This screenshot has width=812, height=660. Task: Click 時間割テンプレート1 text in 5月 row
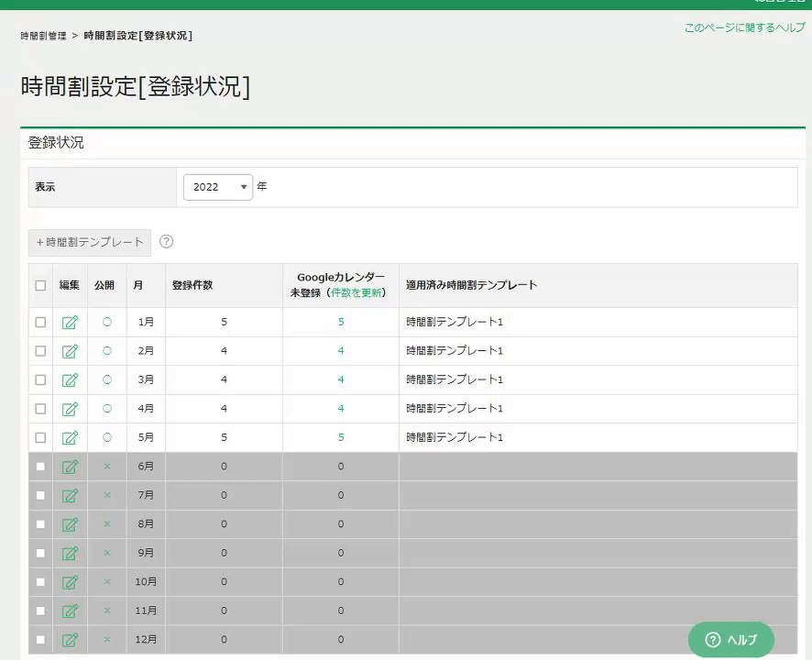point(455,437)
